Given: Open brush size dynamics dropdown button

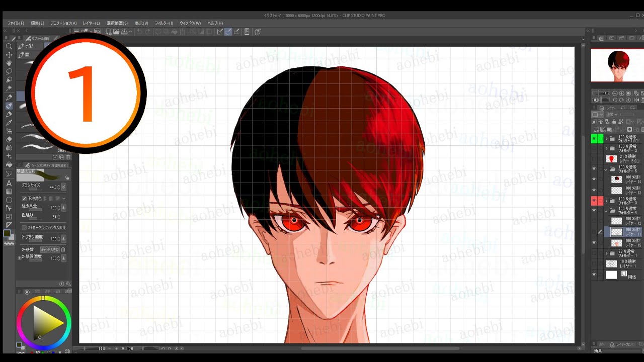Looking at the screenshot, I should 64,187.
